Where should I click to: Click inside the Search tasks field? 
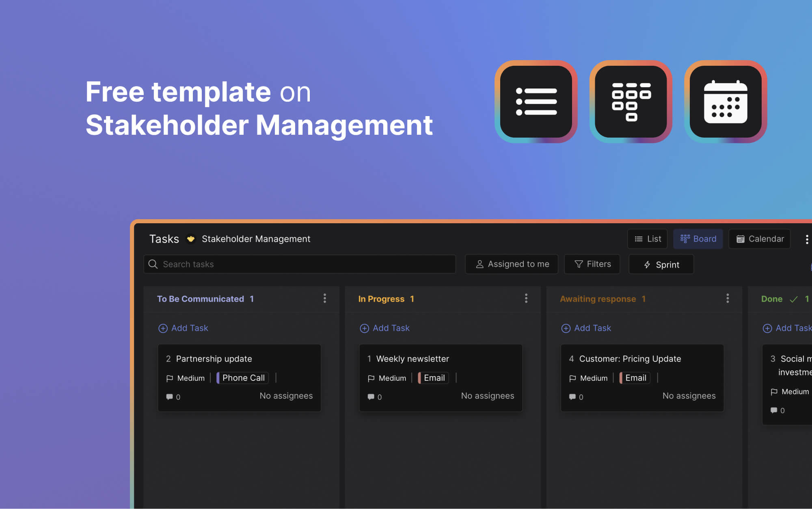(x=284, y=264)
